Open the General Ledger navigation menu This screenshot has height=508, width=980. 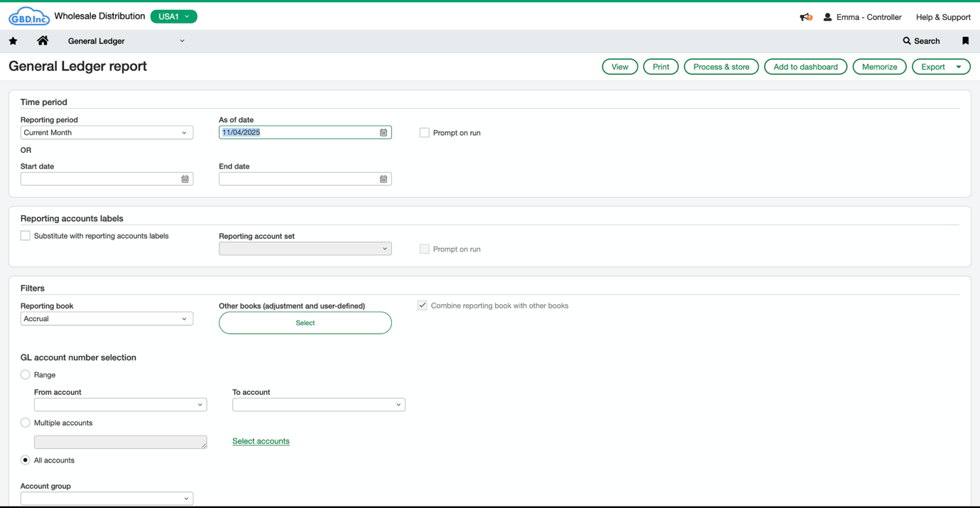point(126,41)
